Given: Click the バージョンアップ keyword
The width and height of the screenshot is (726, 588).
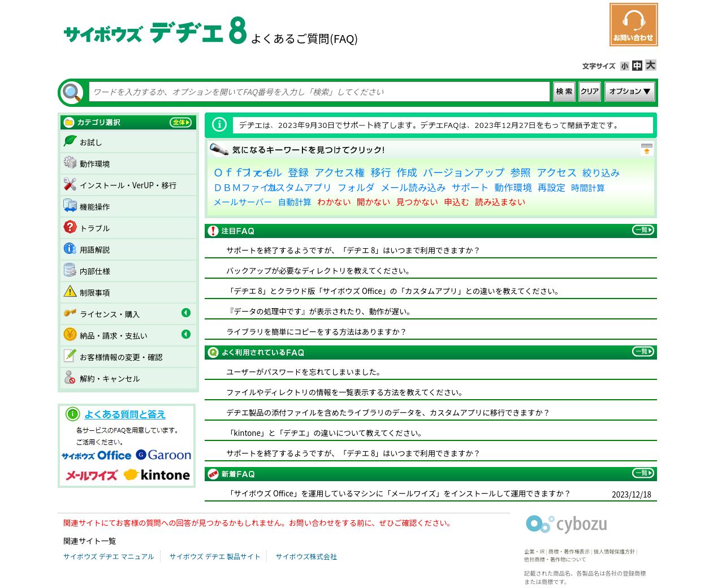Looking at the screenshot, I should point(464,173).
